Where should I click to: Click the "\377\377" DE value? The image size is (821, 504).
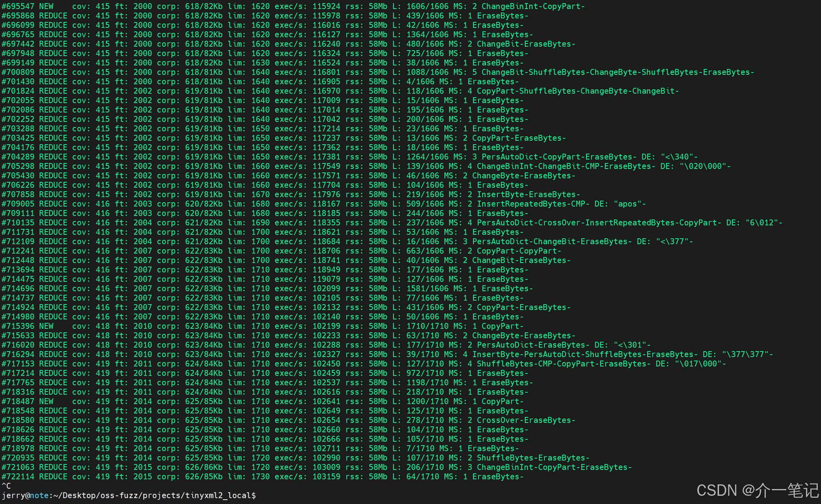click(x=745, y=354)
